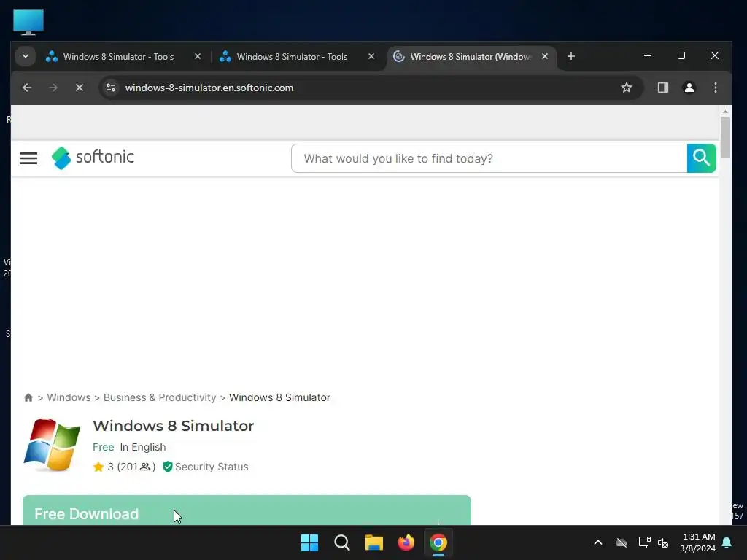Open the clock showing 1:31 AM

[698, 542]
